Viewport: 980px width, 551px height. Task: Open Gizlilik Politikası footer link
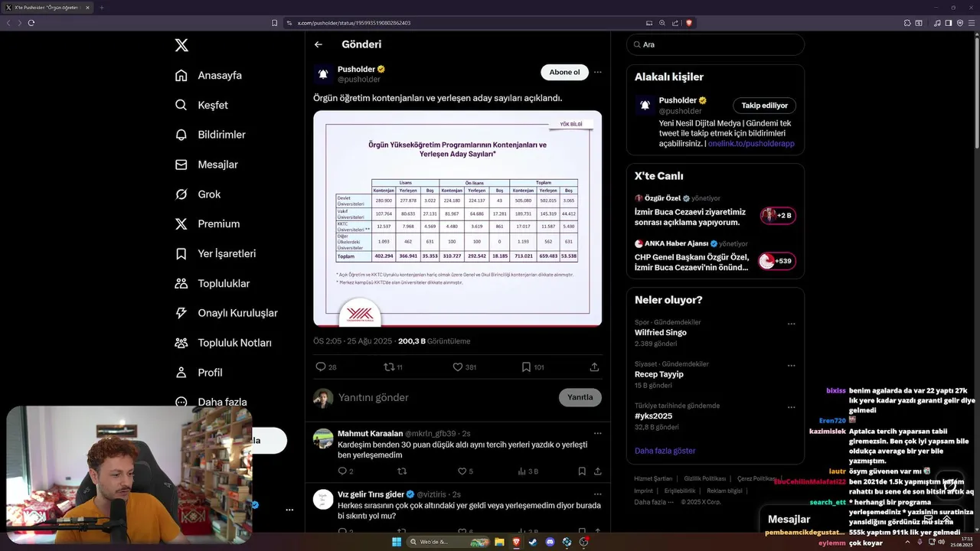[704, 478]
